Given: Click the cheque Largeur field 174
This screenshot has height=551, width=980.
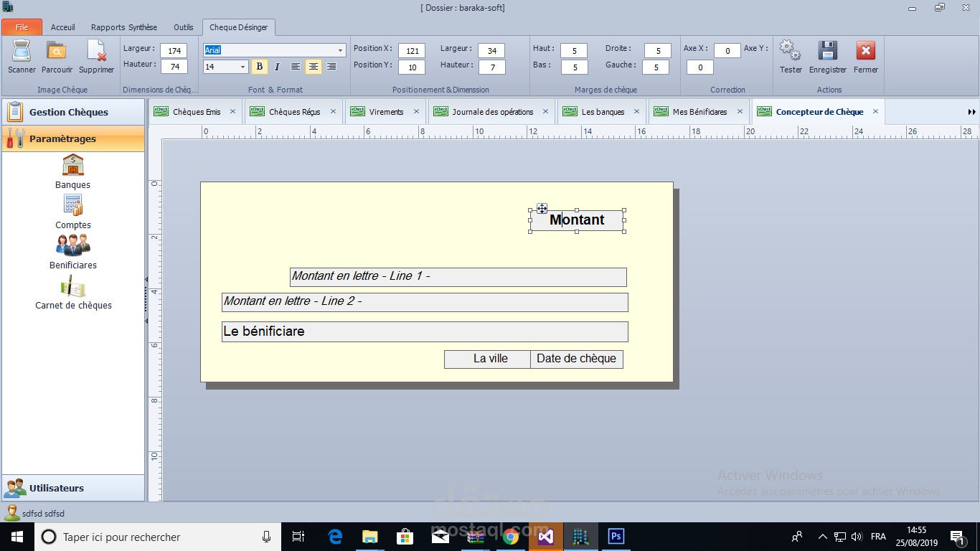Looking at the screenshot, I should (174, 51).
